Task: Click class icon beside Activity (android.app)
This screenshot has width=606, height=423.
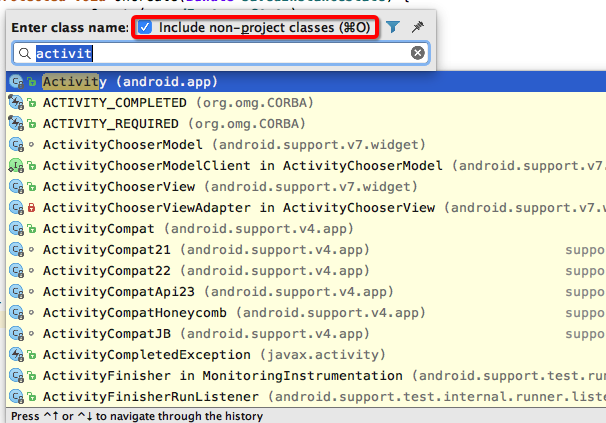Action: tap(16, 82)
